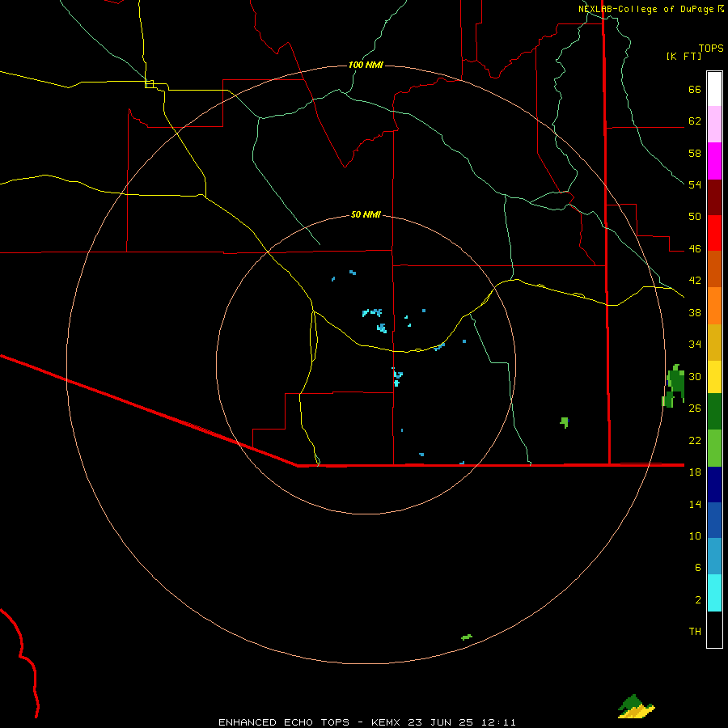This screenshot has width=728, height=728.
Task: Click the 30 value on the legend scale
Action: [x=695, y=376]
